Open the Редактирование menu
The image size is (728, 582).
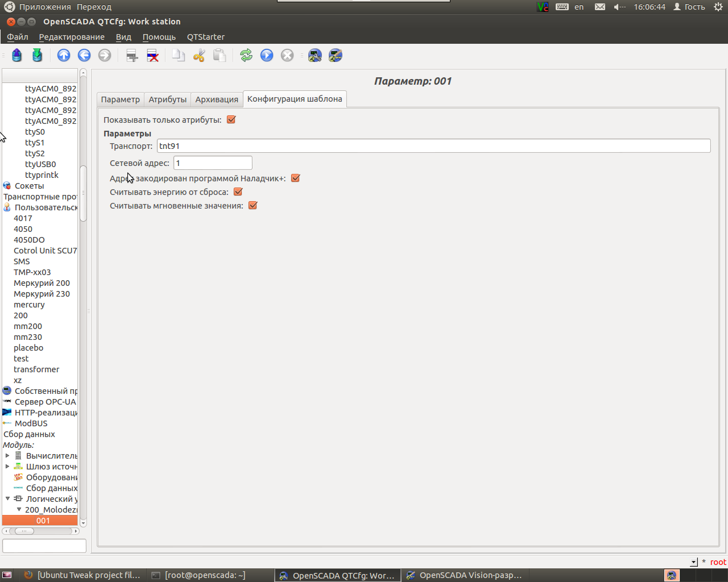(x=72, y=37)
